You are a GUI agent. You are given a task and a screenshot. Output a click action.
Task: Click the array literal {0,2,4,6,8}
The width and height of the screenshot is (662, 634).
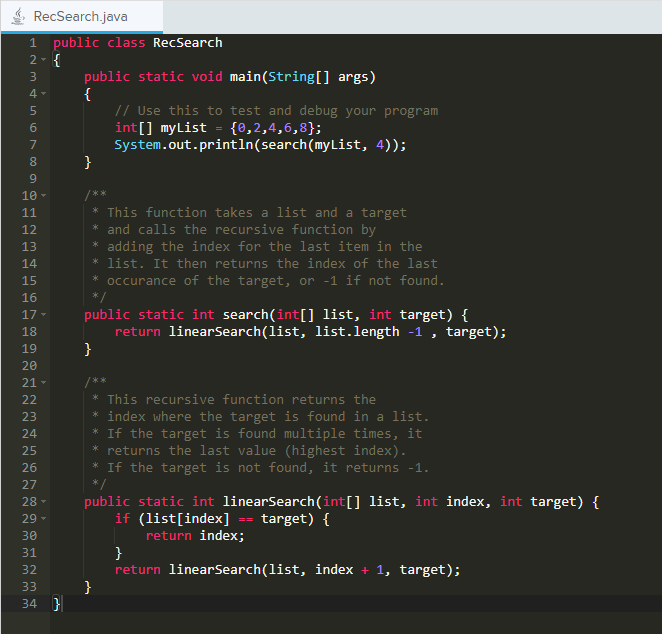click(272, 127)
